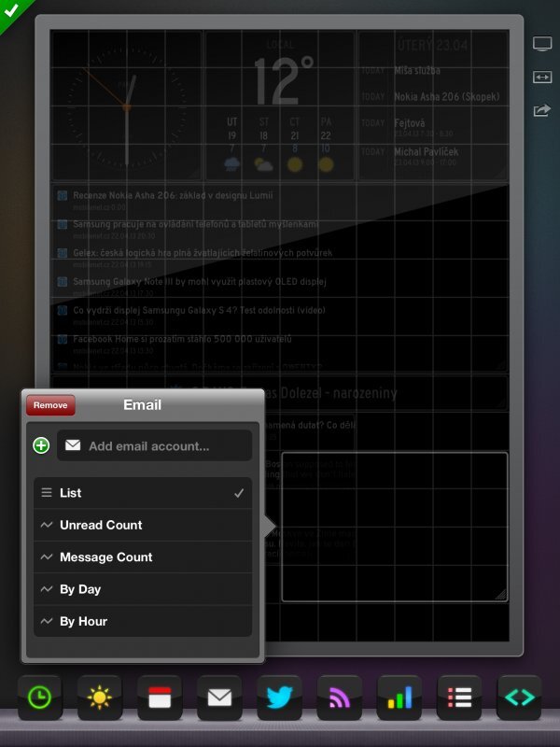Tap the share arrow icon
This screenshot has height=747, width=560.
[x=542, y=110]
